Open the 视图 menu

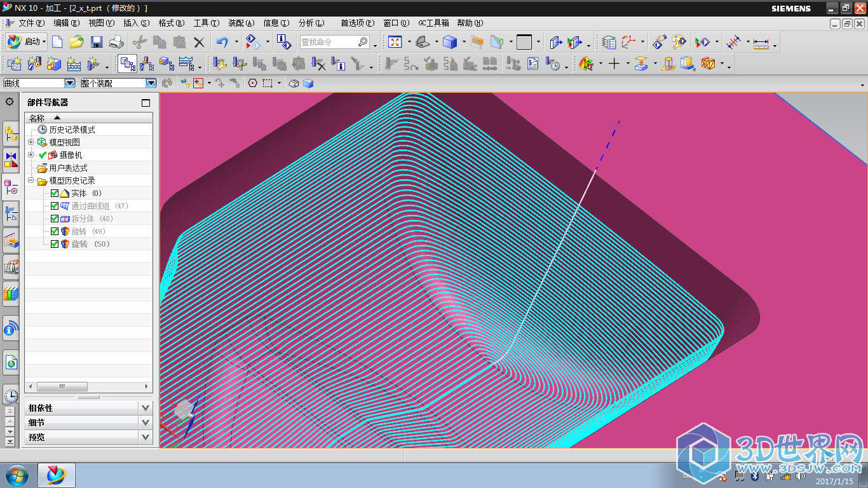click(102, 23)
